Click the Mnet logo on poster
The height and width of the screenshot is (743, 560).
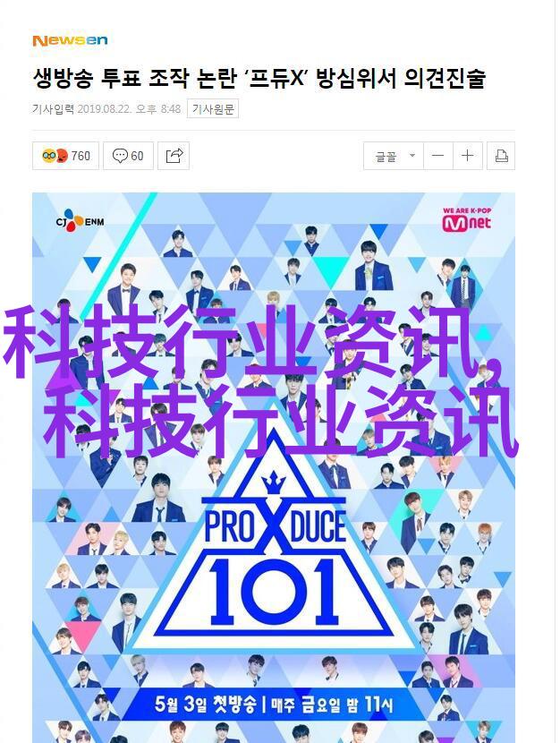click(x=467, y=220)
